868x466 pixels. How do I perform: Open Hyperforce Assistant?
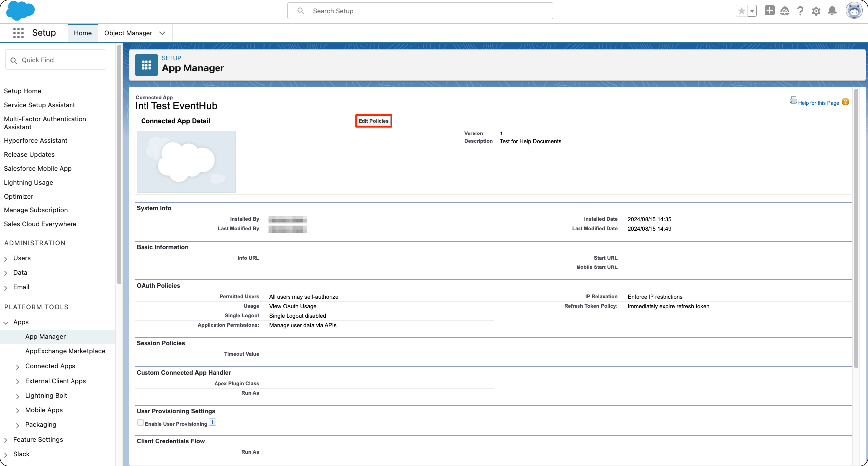[x=36, y=141]
